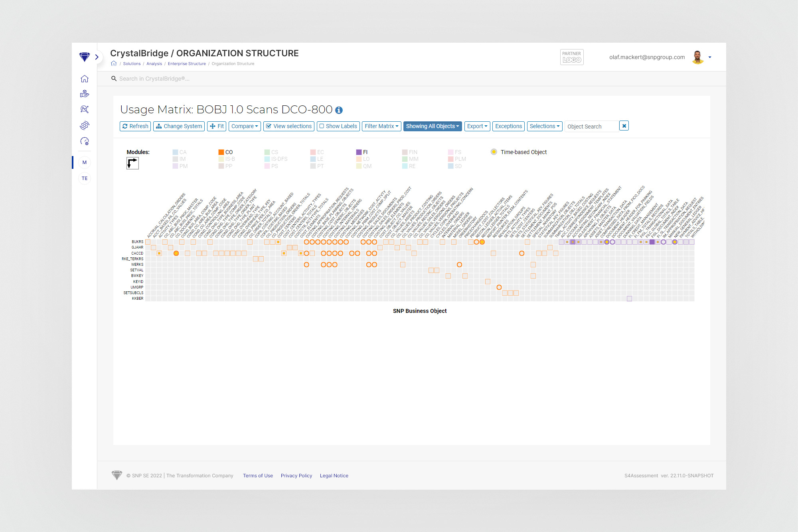This screenshot has width=798, height=532.
Task: Open the Privacy Policy link
Action: coord(296,476)
